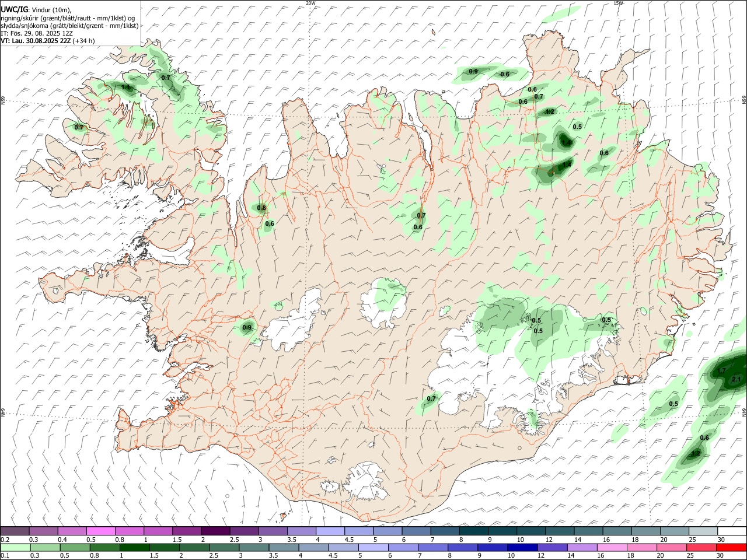
Task: Pick the bright pink snow swatch between 0.5 and 0.8
Action: [x=101, y=531]
